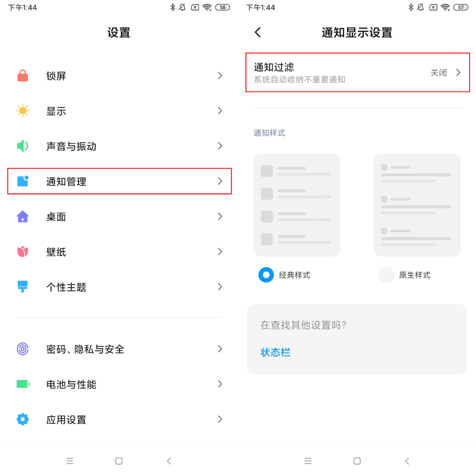This screenshot has height=475, width=476.
Task: Select the 原生样式 radio button
Action: 386,275
